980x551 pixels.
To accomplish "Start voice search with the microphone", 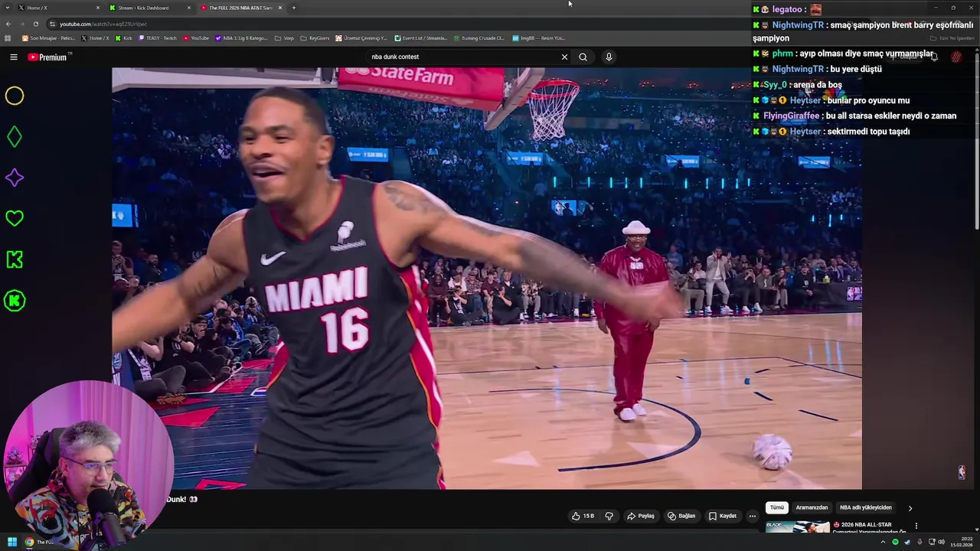I will (x=609, y=57).
